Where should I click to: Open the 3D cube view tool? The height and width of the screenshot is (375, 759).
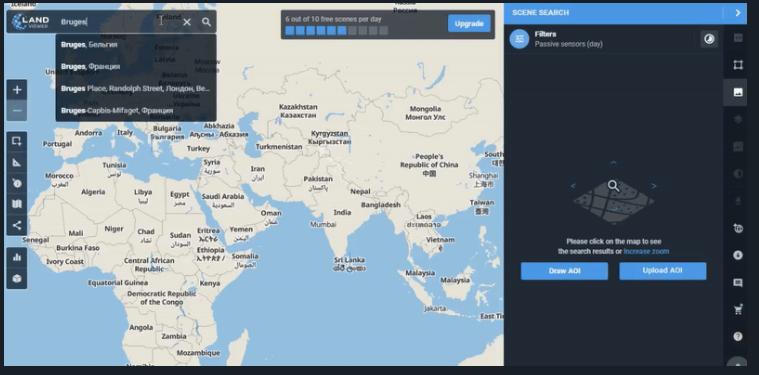[x=17, y=278]
